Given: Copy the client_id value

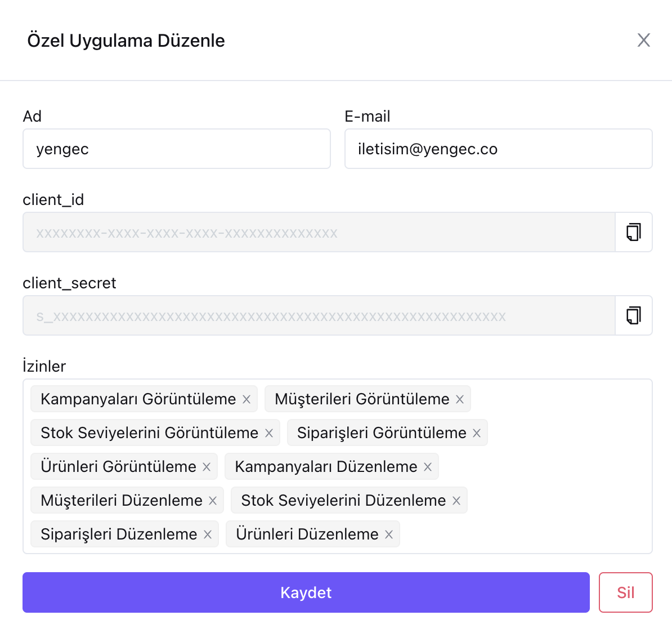Looking at the screenshot, I should pos(634,232).
